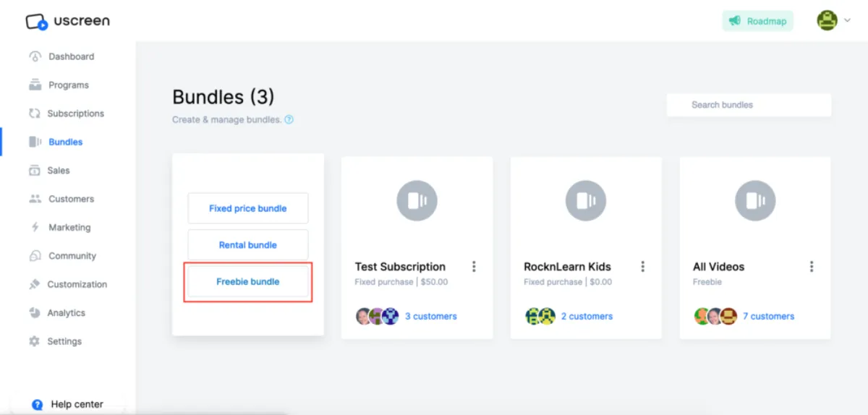
Task: Open RocknLearn Kids three-dot menu
Action: 642,267
